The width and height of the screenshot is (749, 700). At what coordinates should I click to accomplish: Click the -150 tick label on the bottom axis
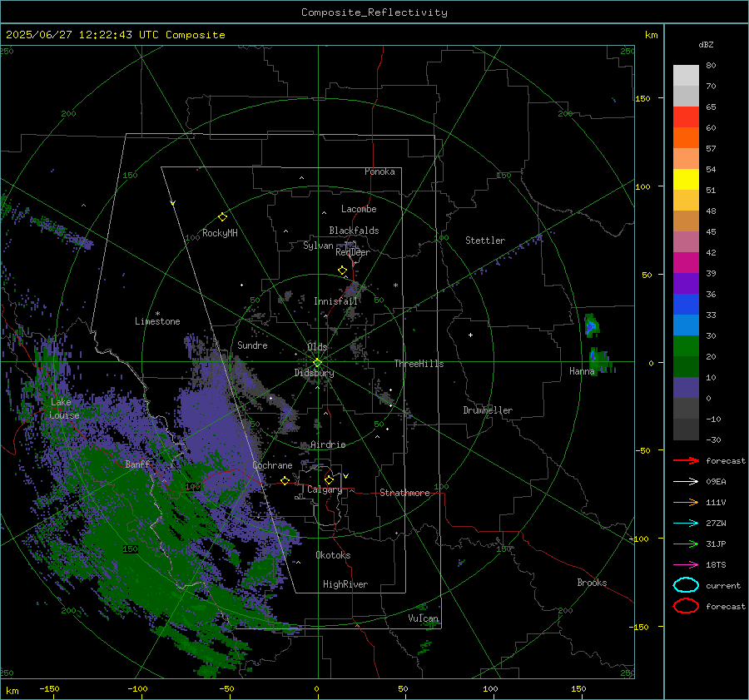click(x=49, y=688)
